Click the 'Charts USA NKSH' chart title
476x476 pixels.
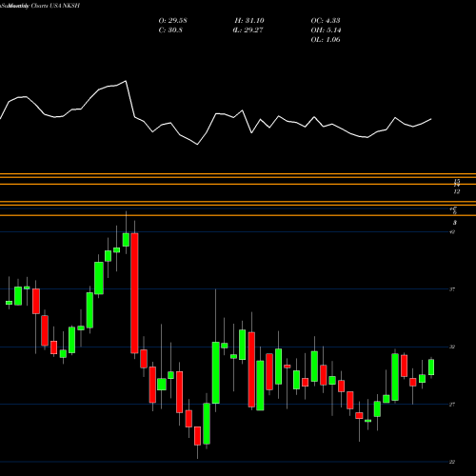click(55, 6)
